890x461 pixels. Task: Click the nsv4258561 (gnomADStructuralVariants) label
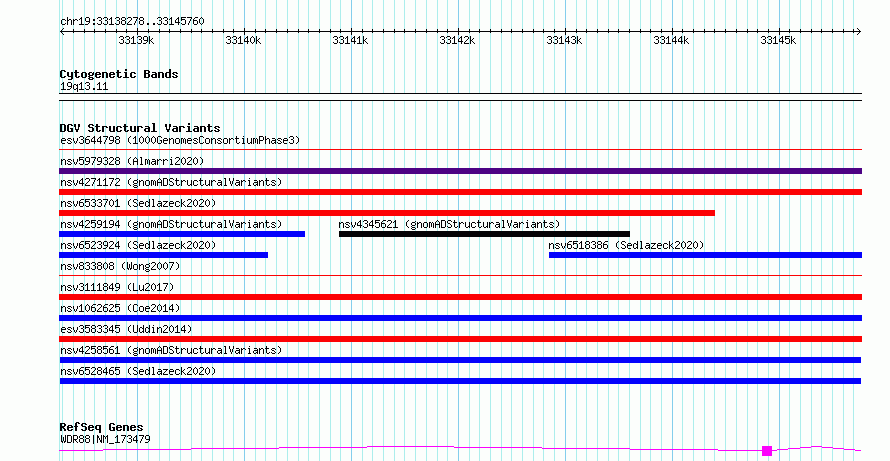[171, 350]
